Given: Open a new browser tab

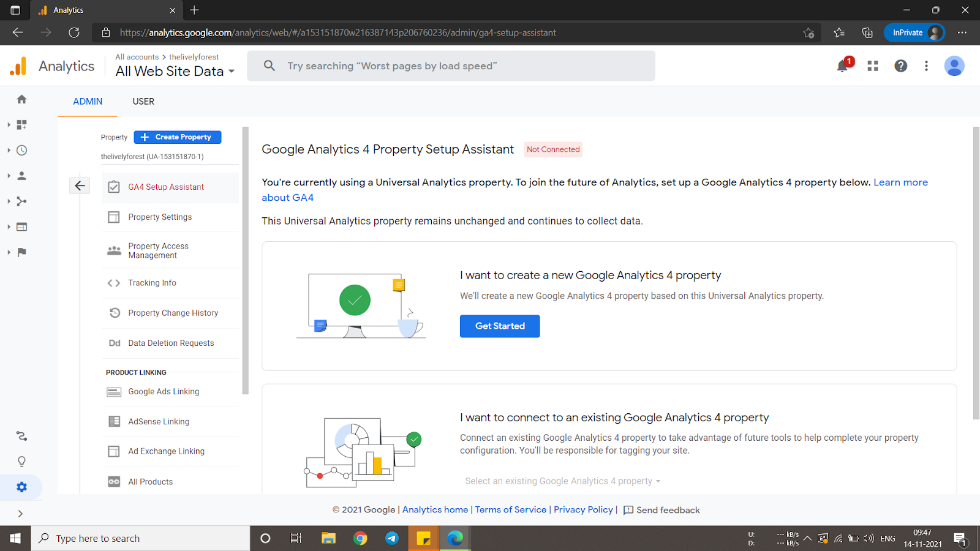Looking at the screenshot, I should [x=194, y=10].
